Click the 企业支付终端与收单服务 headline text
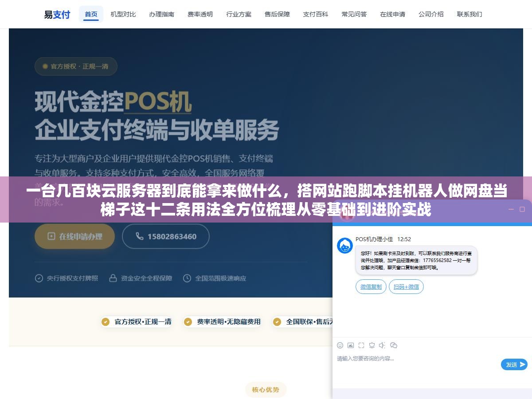The width and height of the screenshot is (532, 399). coord(157,129)
